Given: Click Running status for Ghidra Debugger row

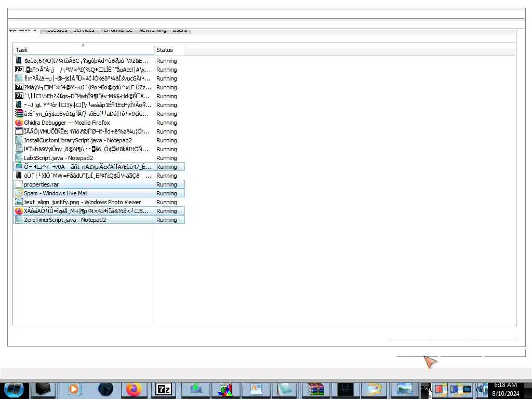Looking at the screenshot, I should (x=167, y=123).
